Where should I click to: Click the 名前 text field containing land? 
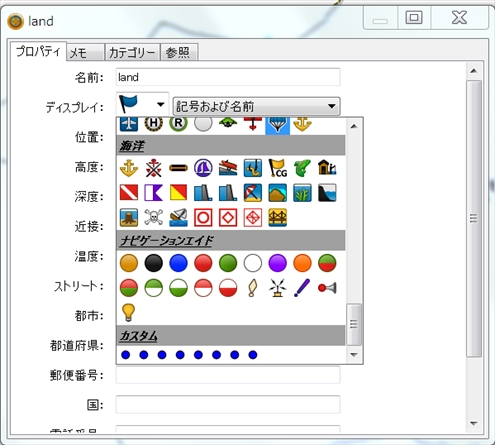(228, 77)
